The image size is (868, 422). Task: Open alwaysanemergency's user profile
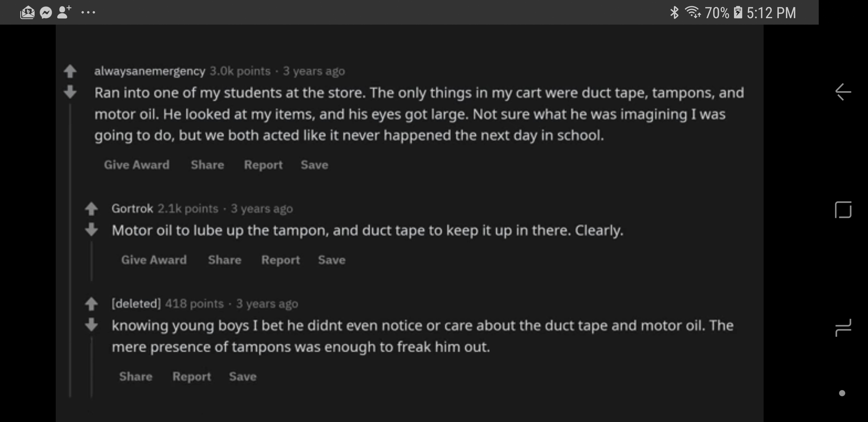pos(150,71)
